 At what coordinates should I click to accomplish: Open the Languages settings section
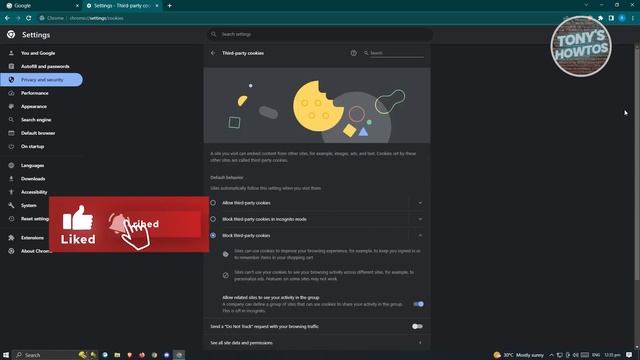(32, 165)
